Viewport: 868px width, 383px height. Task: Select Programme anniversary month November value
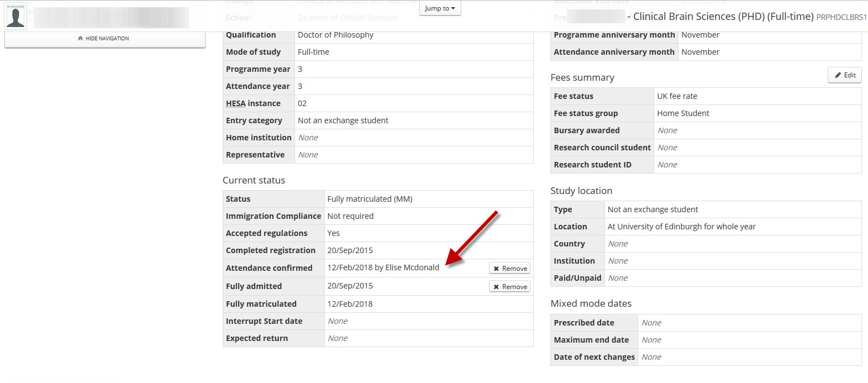(700, 35)
